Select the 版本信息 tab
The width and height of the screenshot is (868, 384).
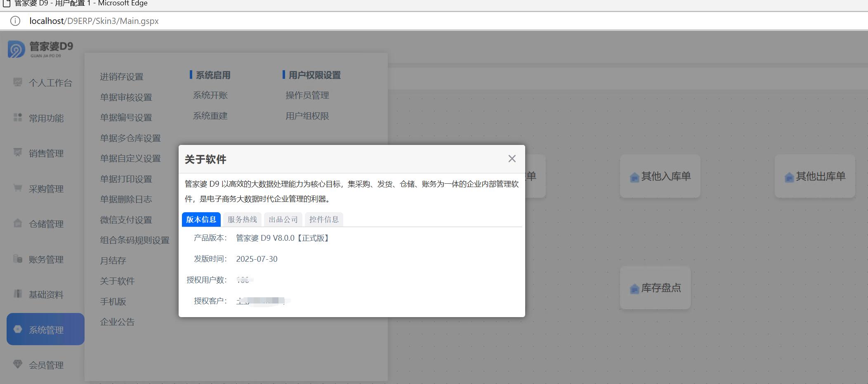[x=201, y=220]
